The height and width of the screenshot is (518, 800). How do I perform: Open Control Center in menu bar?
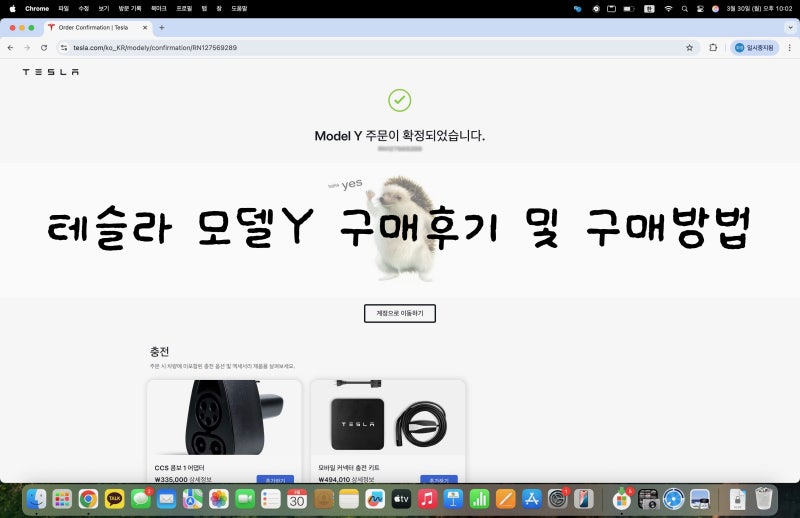pos(700,9)
